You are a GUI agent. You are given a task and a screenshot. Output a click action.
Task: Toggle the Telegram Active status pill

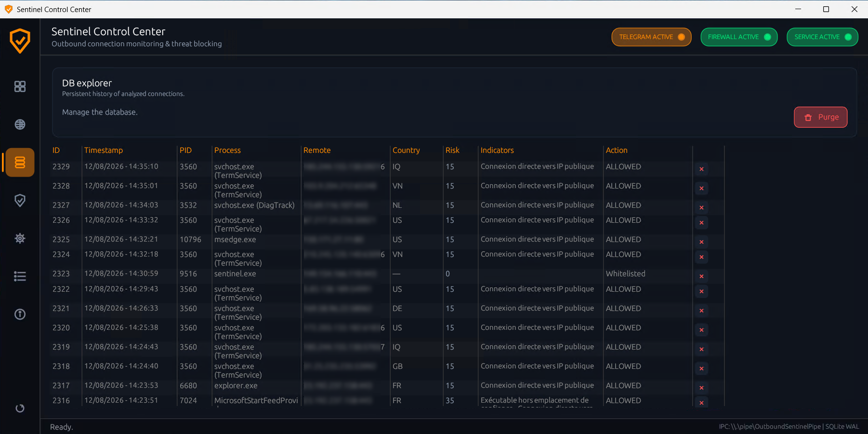pos(651,37)
